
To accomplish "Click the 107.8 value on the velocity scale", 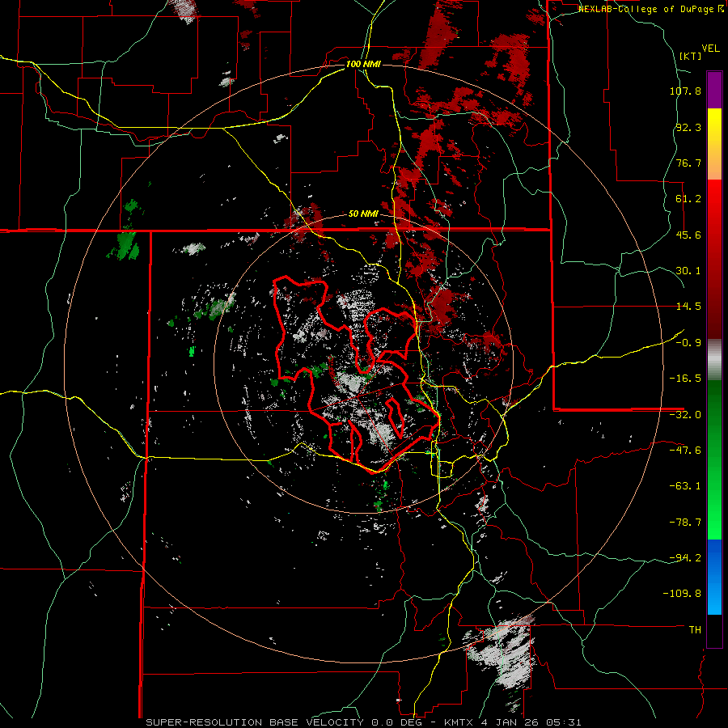I will pyautogui.click(x=685, y=91).
